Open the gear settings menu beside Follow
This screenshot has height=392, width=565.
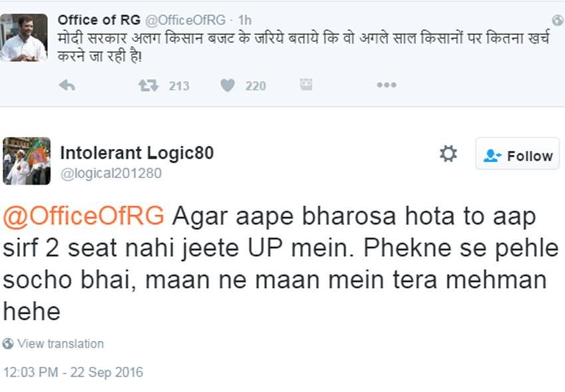click(448, 154)
